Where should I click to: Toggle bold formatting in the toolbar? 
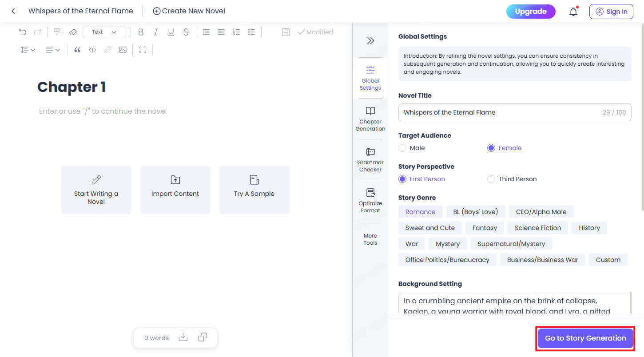pyautogui.click(x=141, y=32)
